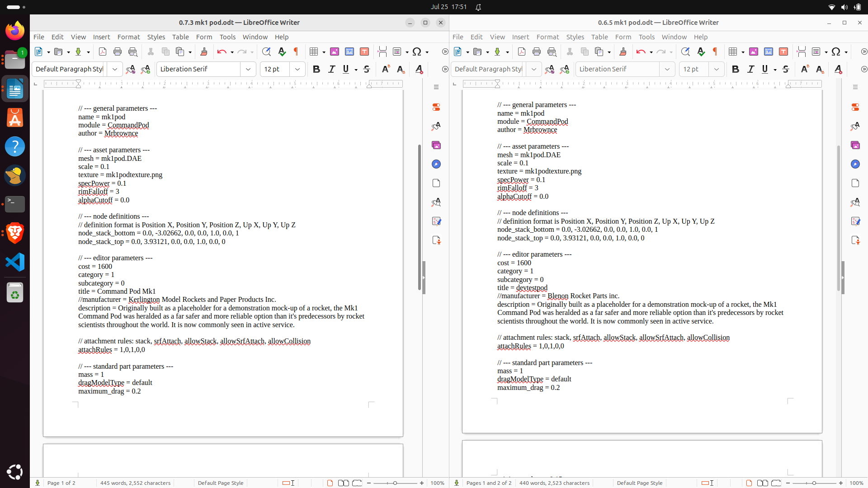This screenshot has height=488, width=868.
Task: Click 100% zoom level in right status bar
Action: coord(857,483)
